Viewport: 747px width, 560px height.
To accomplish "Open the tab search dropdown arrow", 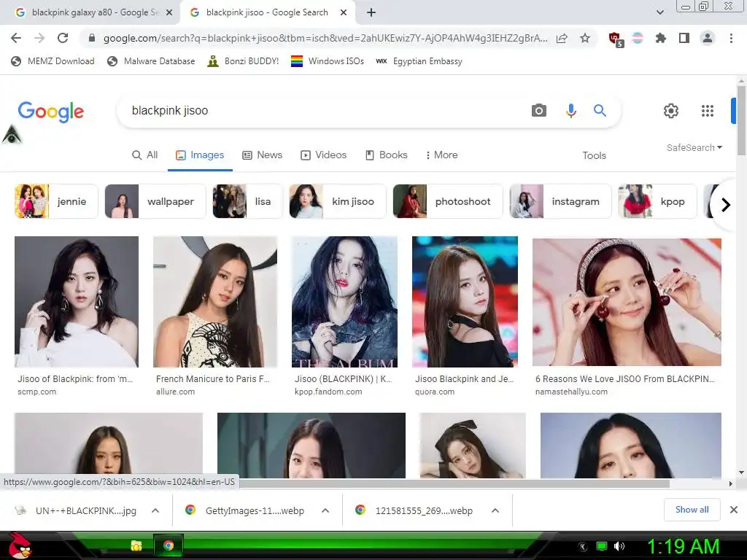I will [x=659, y=12].
